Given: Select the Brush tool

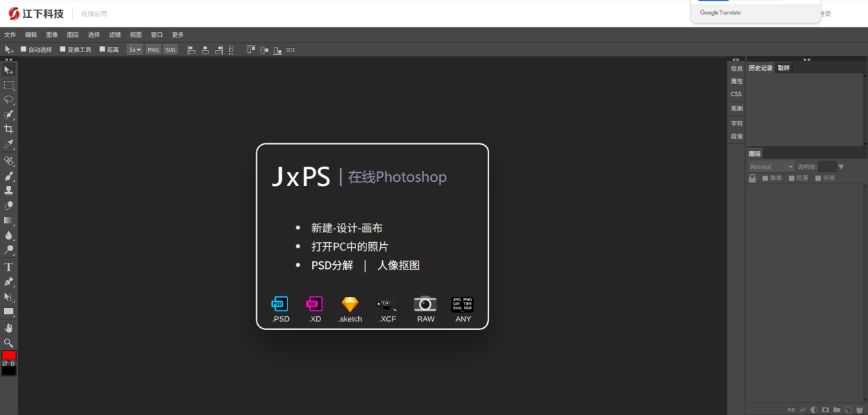Looking at the screenshot, I should point(9,176).
